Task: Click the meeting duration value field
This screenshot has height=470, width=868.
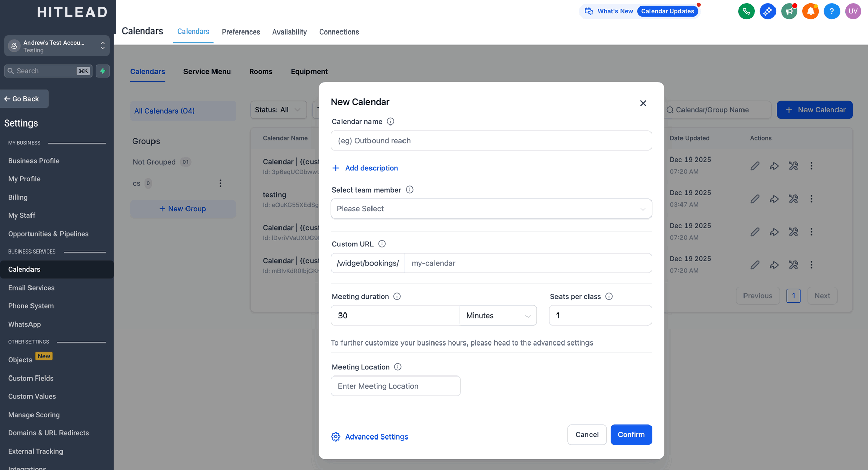Action: coord(395,316)
